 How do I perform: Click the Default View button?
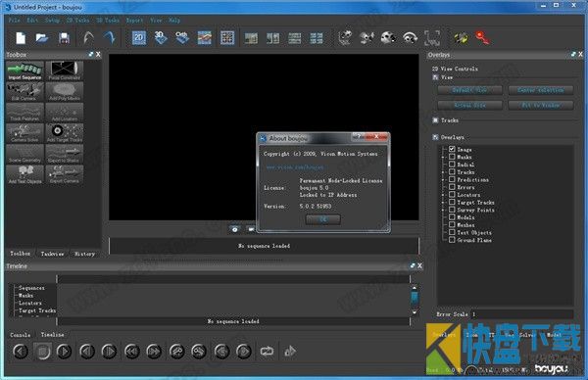[469, 90]
